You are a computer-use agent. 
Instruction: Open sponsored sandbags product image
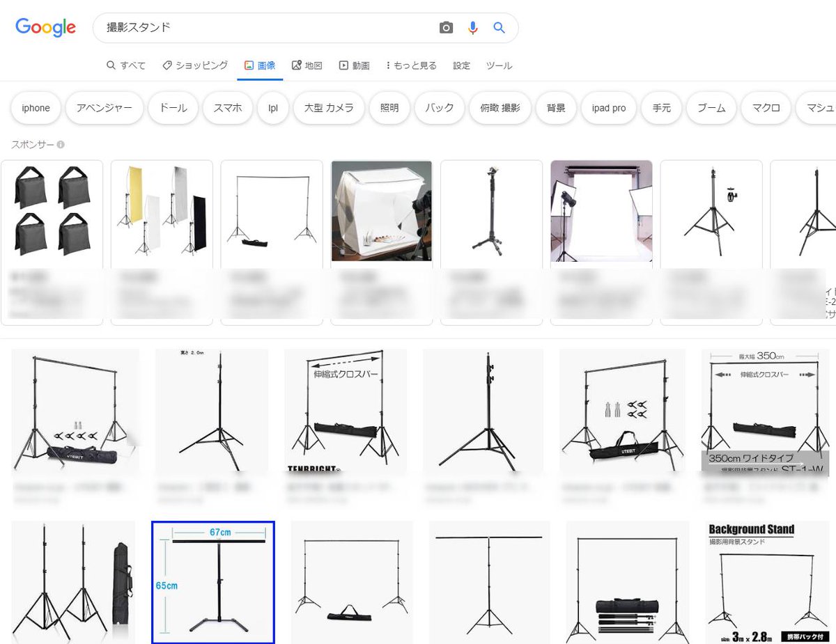tap(52, 211)
